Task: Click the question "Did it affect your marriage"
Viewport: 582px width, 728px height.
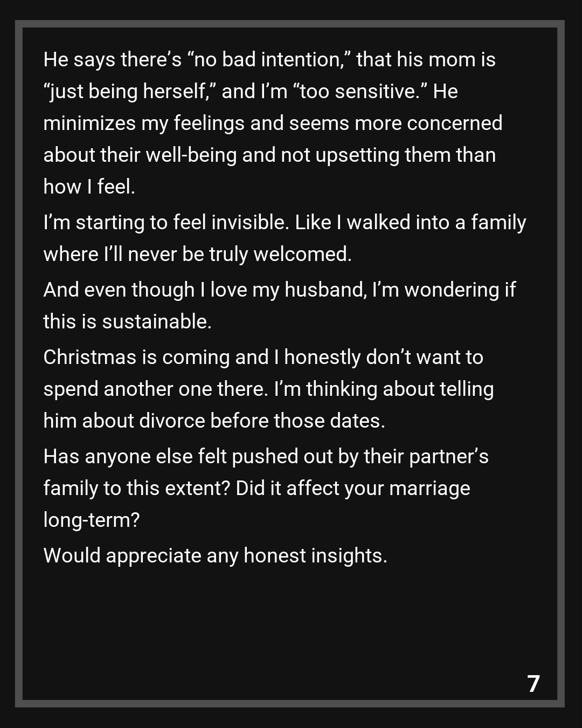Action: coord(352,489)
